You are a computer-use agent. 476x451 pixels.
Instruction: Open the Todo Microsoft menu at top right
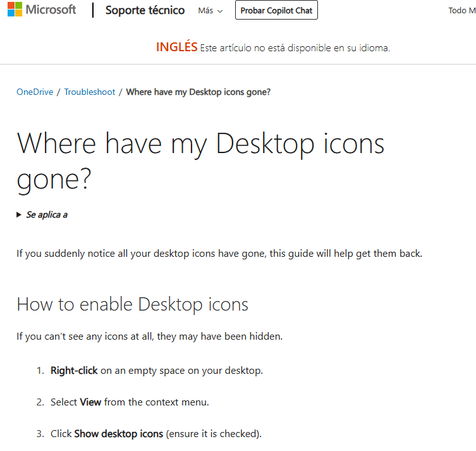click(461, 11)
